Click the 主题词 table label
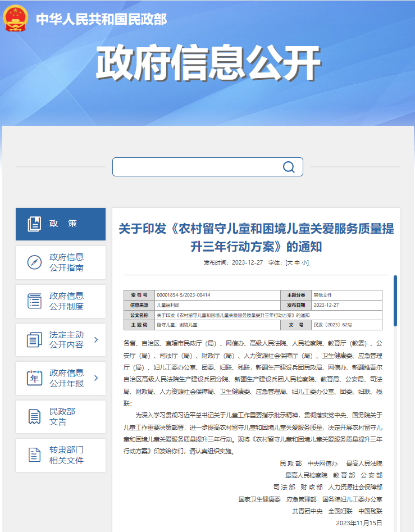Image resolution: width=415 pixels, height=532 pixels. pyautogui.click(x=139, y=325)
